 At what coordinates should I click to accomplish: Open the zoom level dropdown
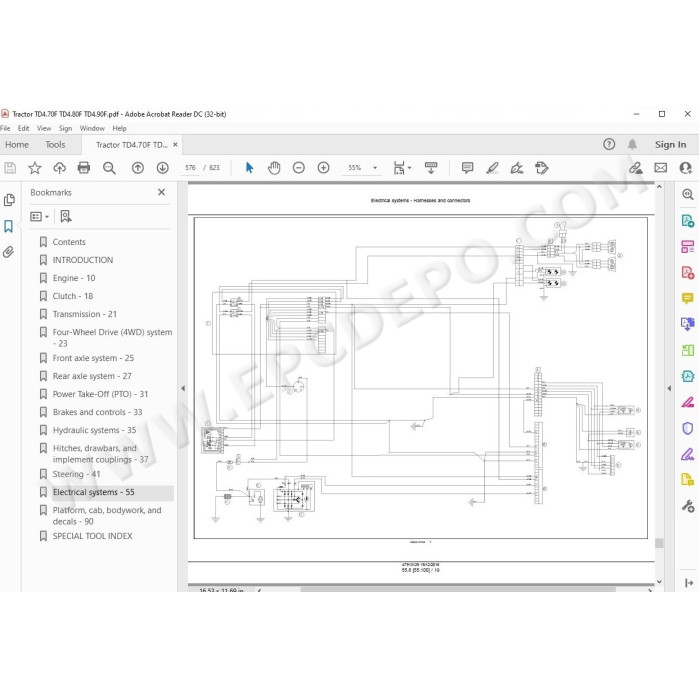(x=375, y=168)
